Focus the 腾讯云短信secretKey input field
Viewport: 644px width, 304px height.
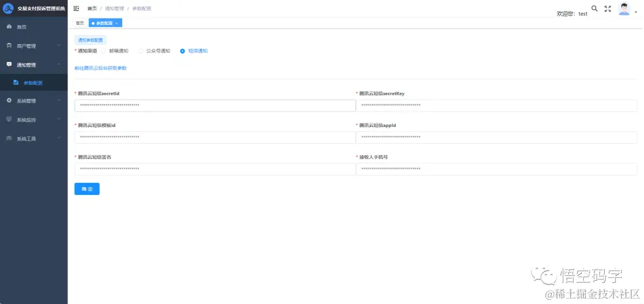[x=496, y=106]
